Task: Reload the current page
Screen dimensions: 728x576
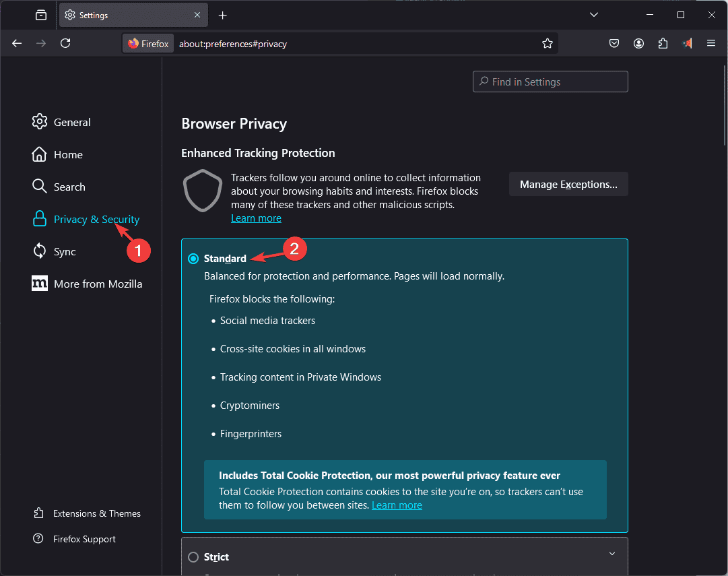Action: coord(65,43)
